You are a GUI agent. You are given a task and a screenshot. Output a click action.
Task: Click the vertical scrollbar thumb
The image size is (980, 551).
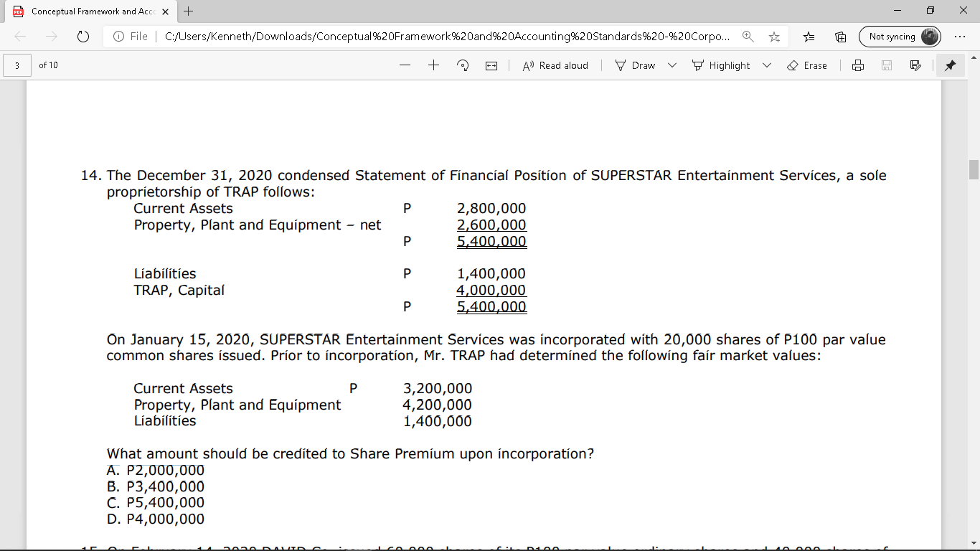click(974, 170)
